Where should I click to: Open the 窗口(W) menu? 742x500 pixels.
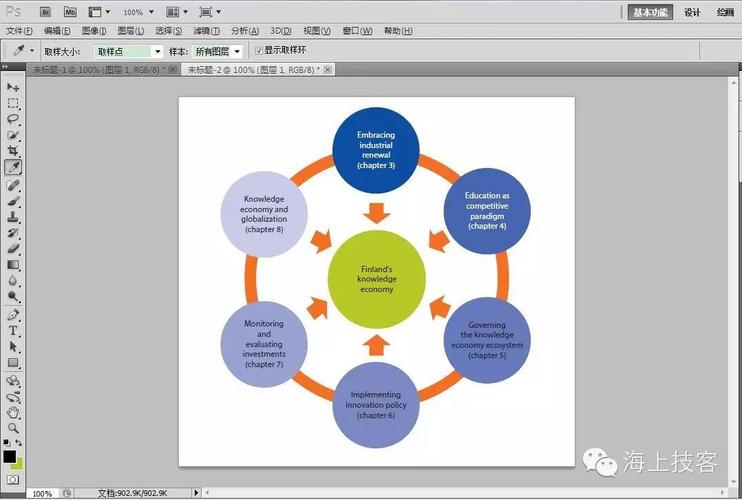(x=357, y=31)
